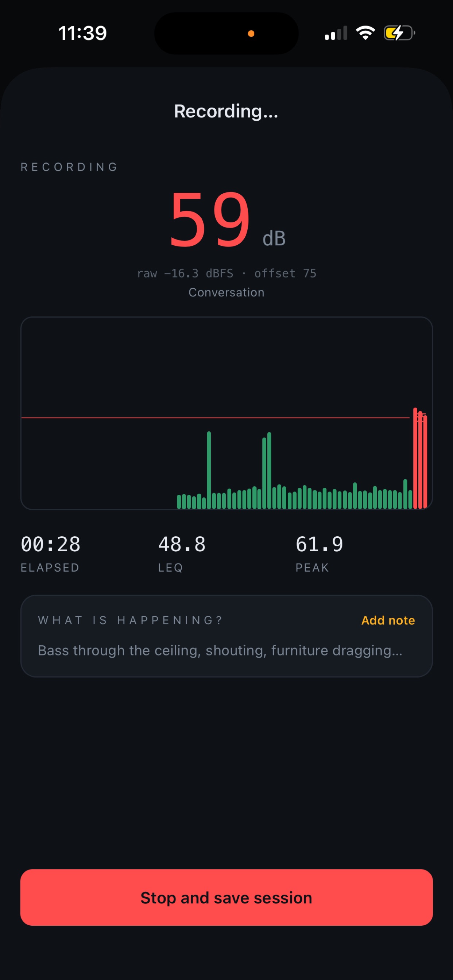Tap the ELAPSED label

pyautogui.click(x=50, y=568)
